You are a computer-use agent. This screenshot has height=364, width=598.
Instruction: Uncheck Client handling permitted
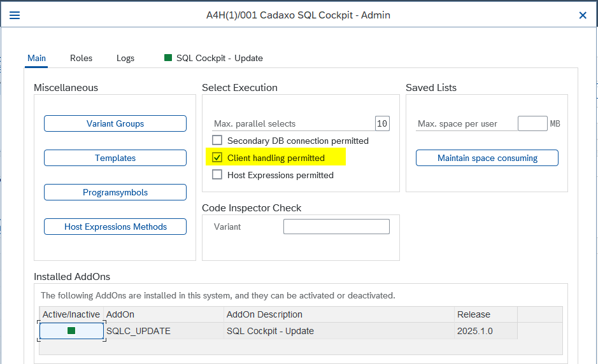tap(217, 157)
